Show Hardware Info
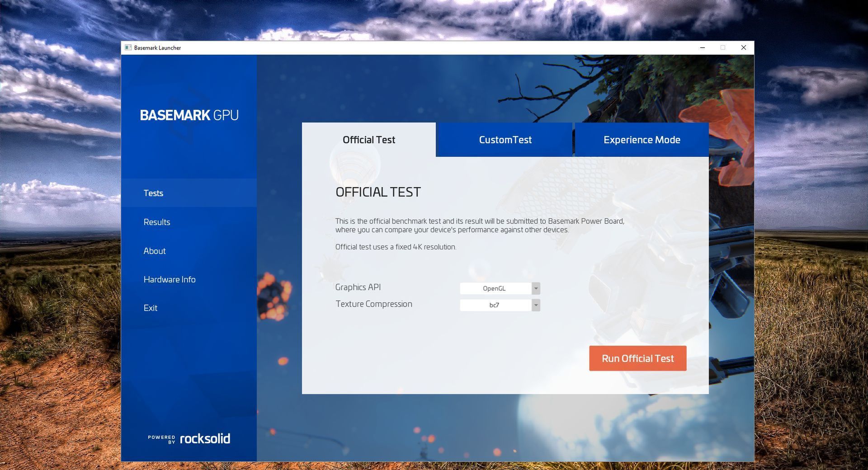This screenshot has width=868, height=470. [170, 279]
